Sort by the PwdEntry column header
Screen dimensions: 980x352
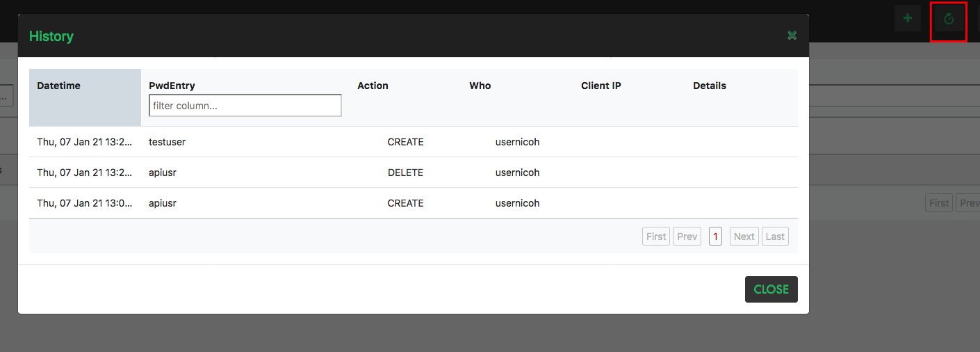[x=172, y=86]
